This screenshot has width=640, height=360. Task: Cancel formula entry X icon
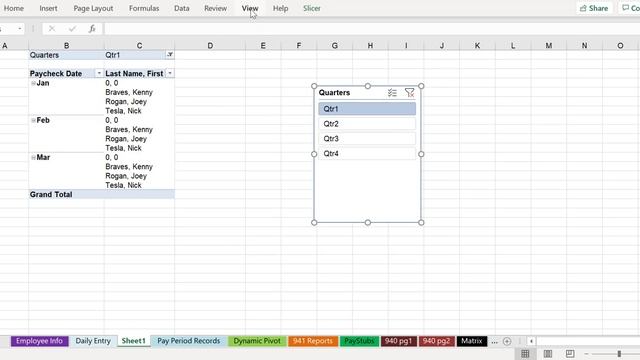[x=52, y=29]
